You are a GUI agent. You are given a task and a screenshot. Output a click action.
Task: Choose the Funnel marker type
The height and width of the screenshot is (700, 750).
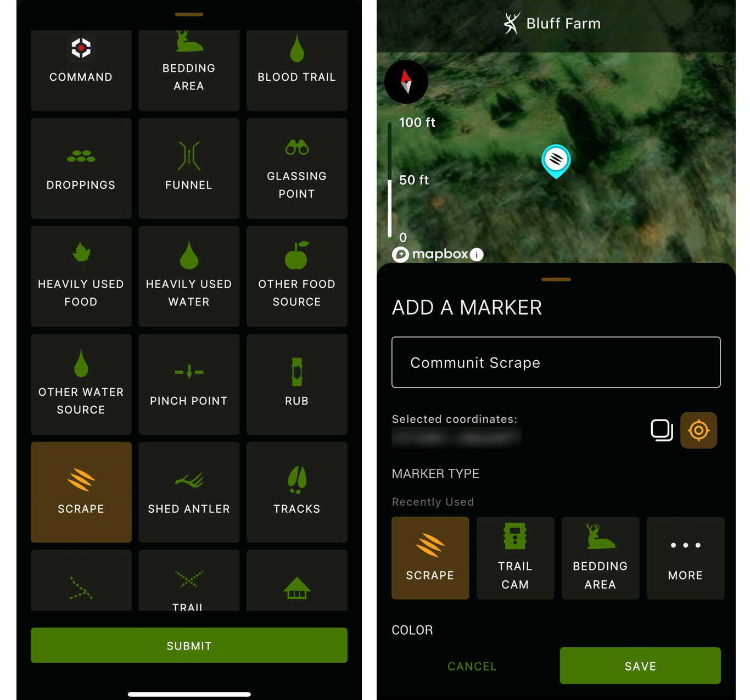click(x=189, y=169)
